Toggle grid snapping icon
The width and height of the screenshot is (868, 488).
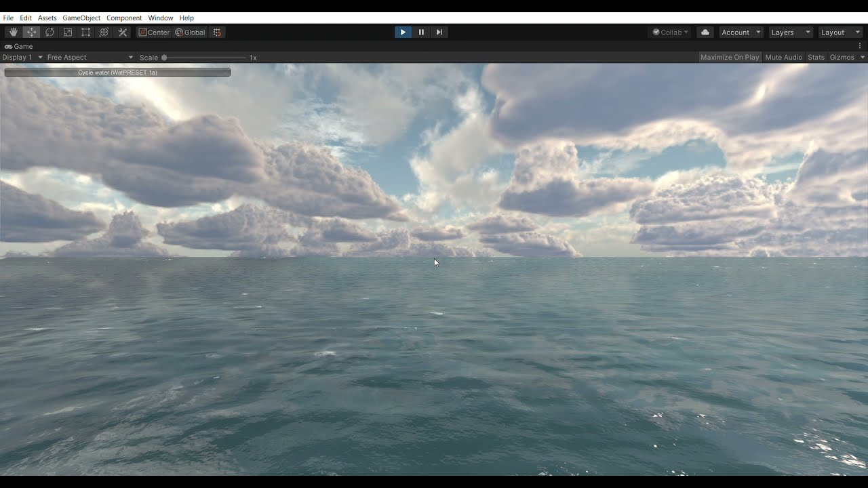217,33
